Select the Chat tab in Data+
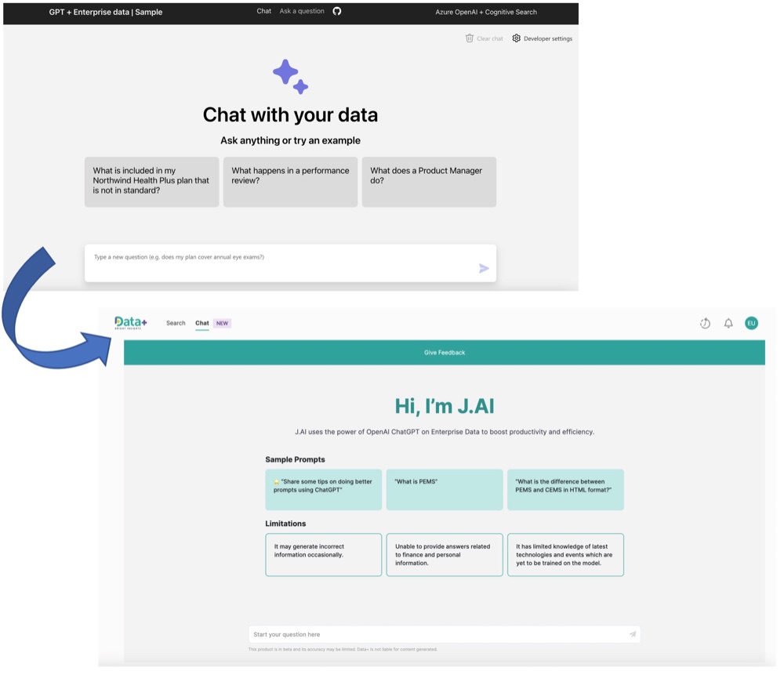 point(202,323)
